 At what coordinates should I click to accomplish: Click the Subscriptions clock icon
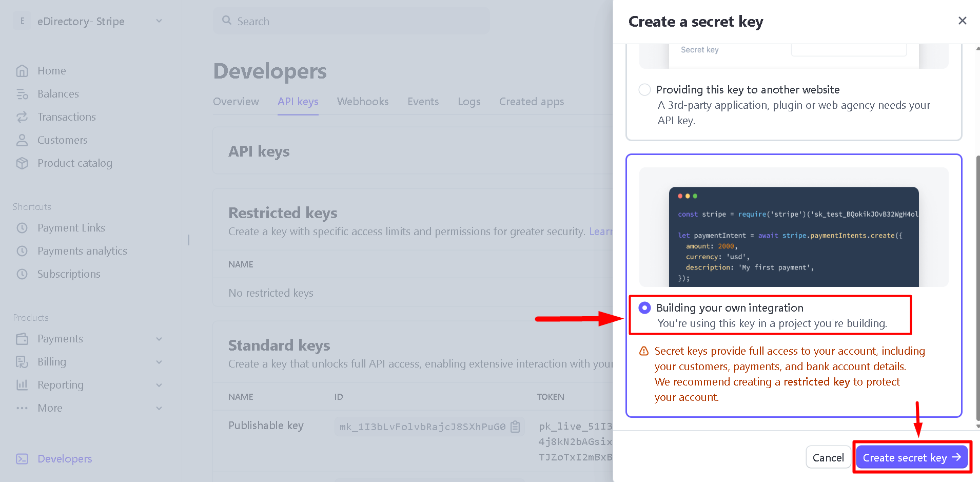22,274
